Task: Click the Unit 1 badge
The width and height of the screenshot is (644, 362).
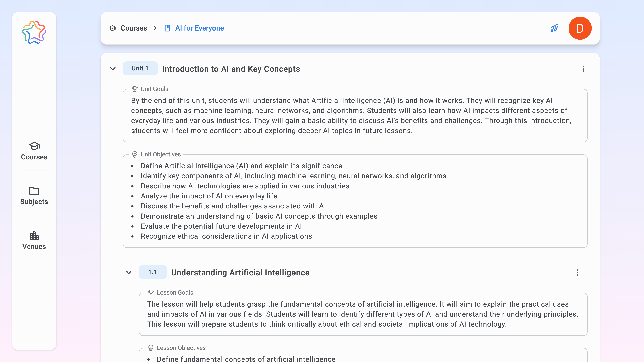Action: coord(140,68)
